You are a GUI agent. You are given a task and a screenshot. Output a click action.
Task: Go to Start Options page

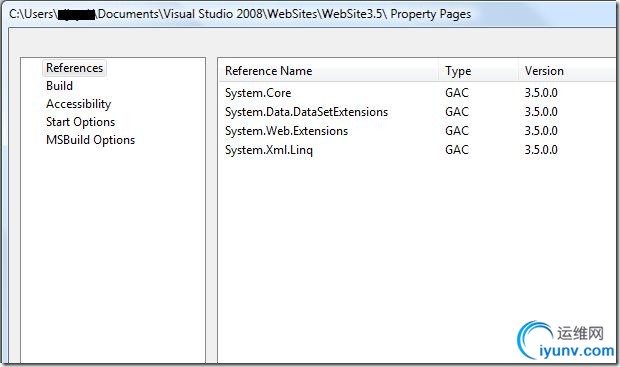pos(80,122)
